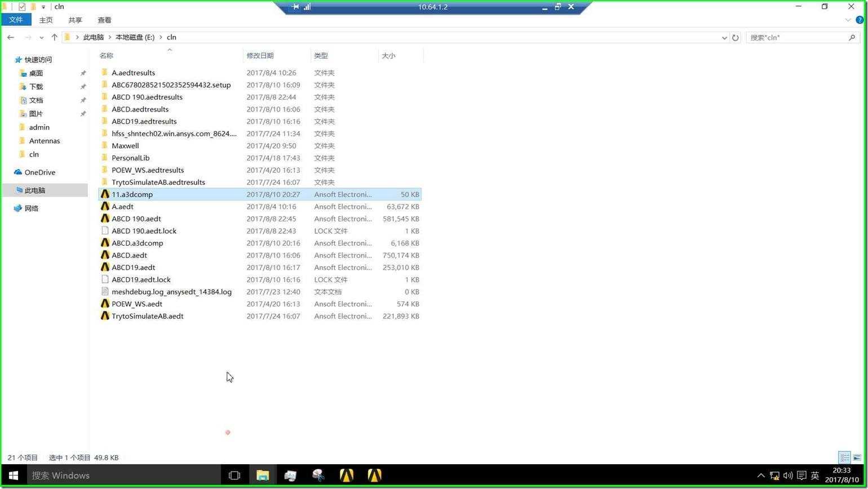This screenshot has width=868, height=489.
Task: Expand the address bar history dropdown
Action: point(724,38)
